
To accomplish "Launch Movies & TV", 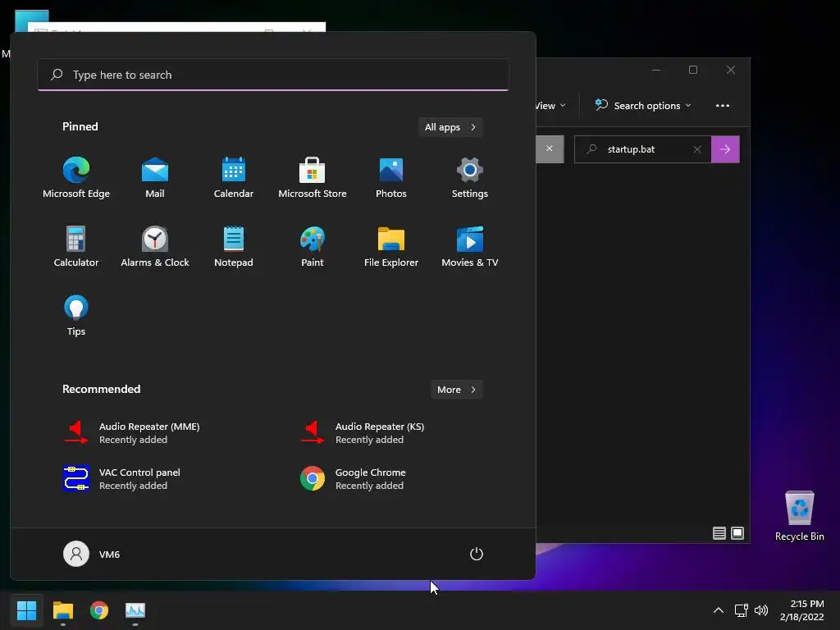I will [x=470, y=247].
